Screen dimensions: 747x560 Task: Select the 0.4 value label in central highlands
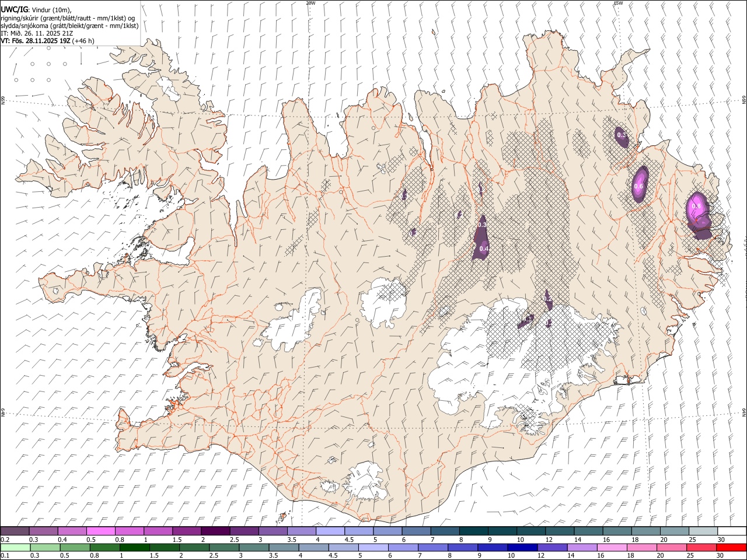pos(484,249)
